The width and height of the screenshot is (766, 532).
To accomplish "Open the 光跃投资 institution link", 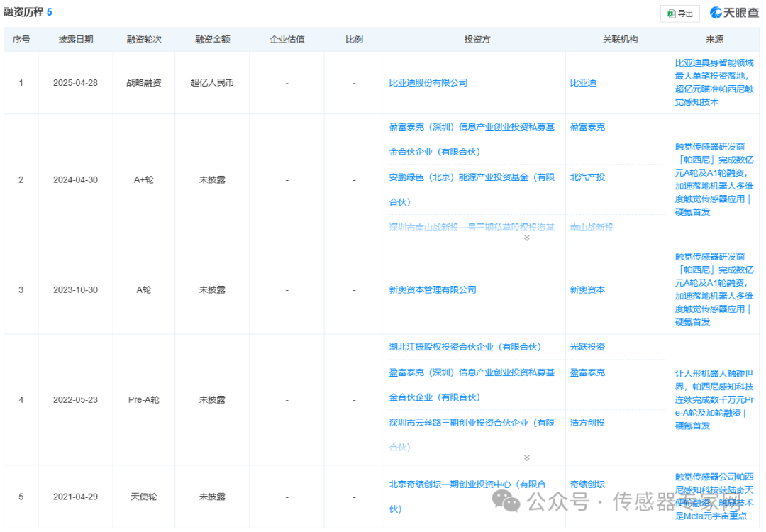I will tap(587, 347).
